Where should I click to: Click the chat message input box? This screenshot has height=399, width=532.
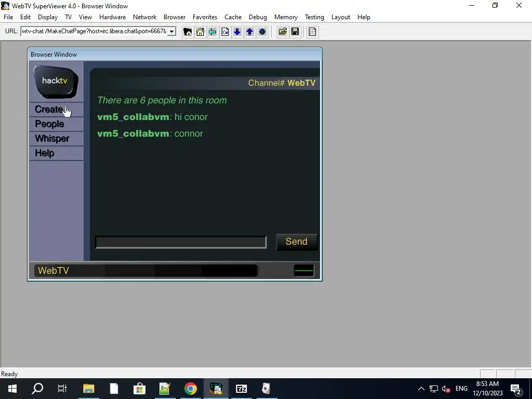[181, 242]
